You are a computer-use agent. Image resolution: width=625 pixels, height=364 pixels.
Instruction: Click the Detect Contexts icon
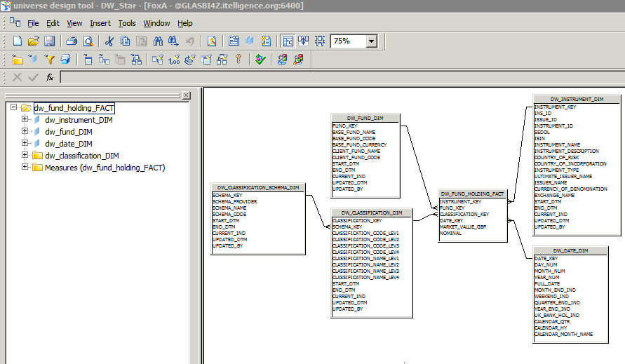(x=222, y=60)
